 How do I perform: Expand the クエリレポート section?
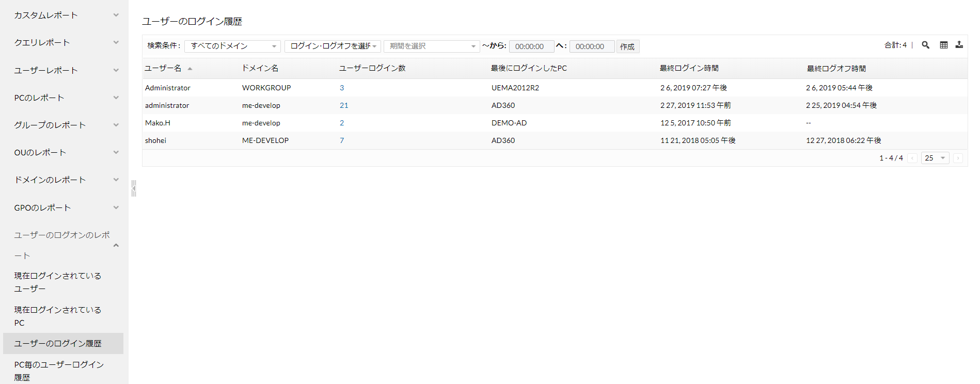(116, 43)
